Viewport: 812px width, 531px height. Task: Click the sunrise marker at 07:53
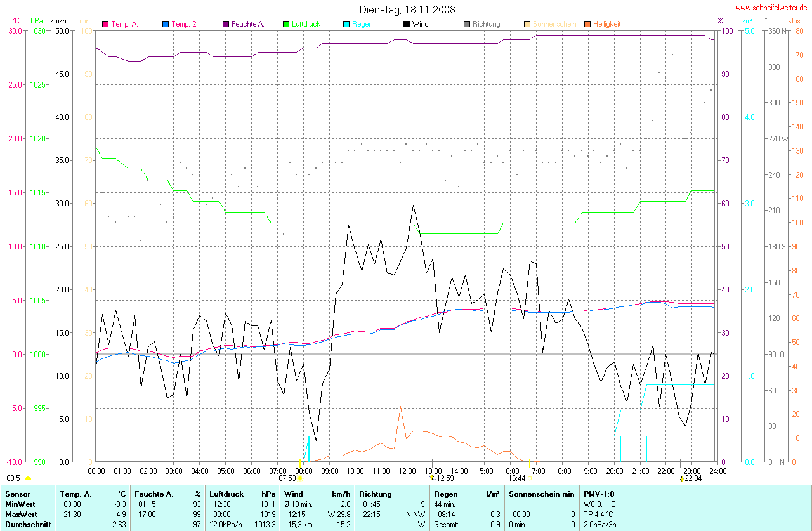(300, 478)
